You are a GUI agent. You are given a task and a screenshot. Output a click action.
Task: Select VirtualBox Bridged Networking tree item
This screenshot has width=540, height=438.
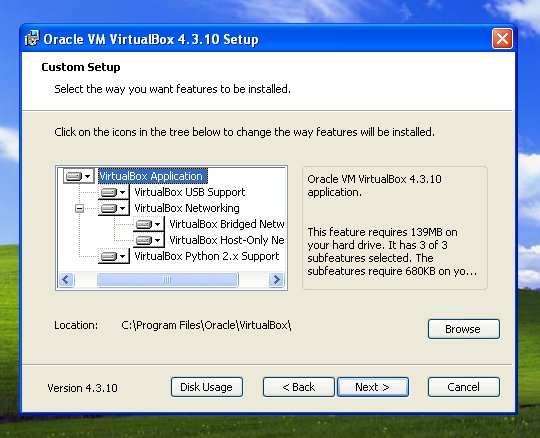[x=227, y=224]
